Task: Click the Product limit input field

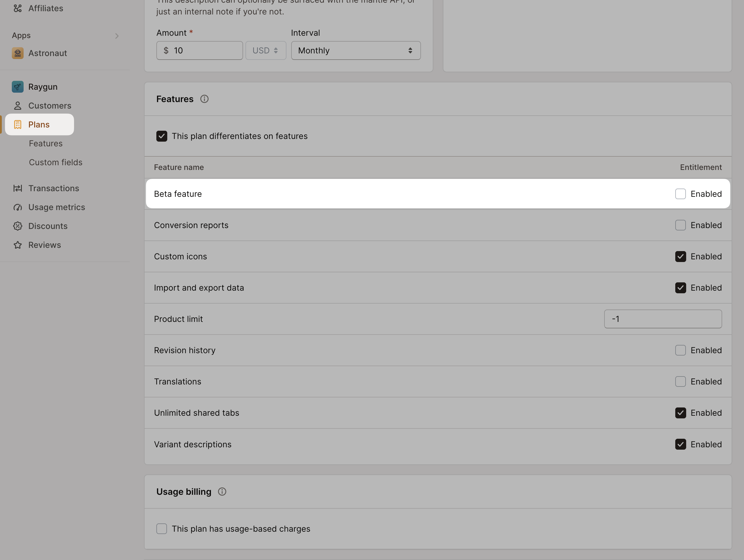Action: pos(663,319)
